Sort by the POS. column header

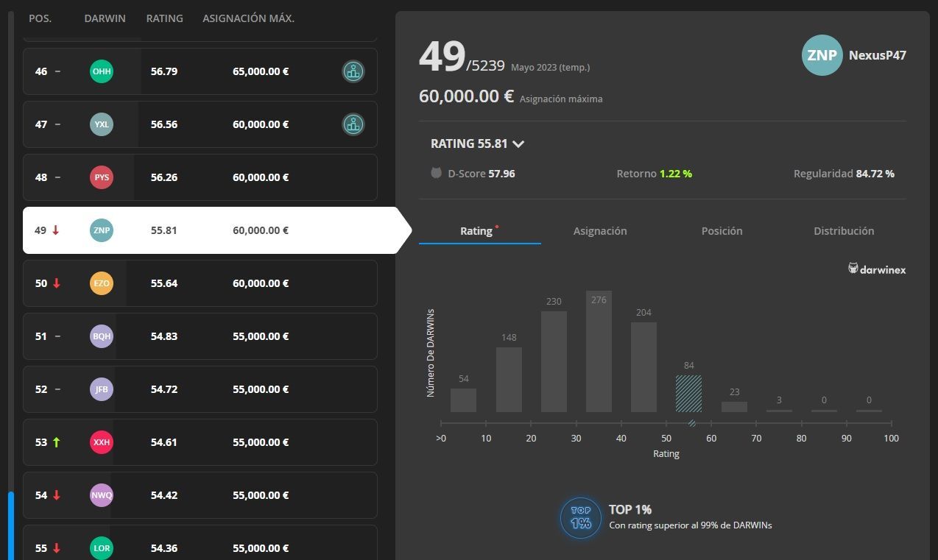[x=40, y=18]
